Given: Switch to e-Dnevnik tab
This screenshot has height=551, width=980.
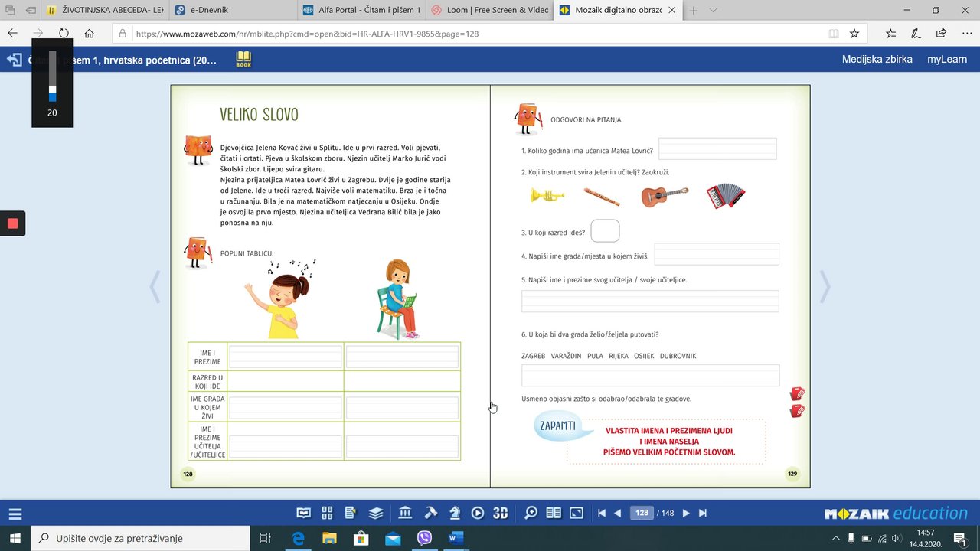Looking at the screenshot, I should pos(232,10).
